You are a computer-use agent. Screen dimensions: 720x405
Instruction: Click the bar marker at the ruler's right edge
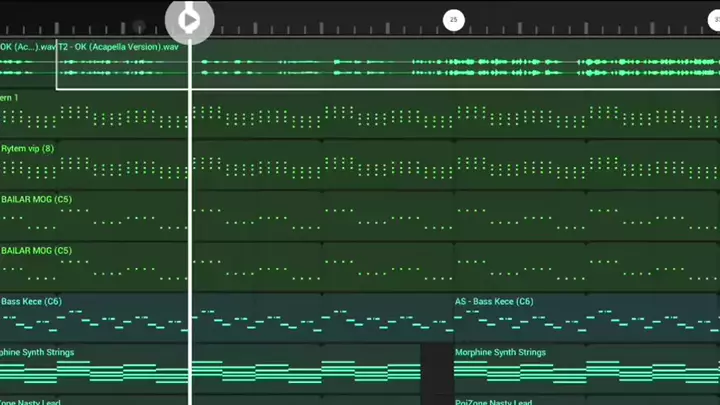tap(714, 19)
